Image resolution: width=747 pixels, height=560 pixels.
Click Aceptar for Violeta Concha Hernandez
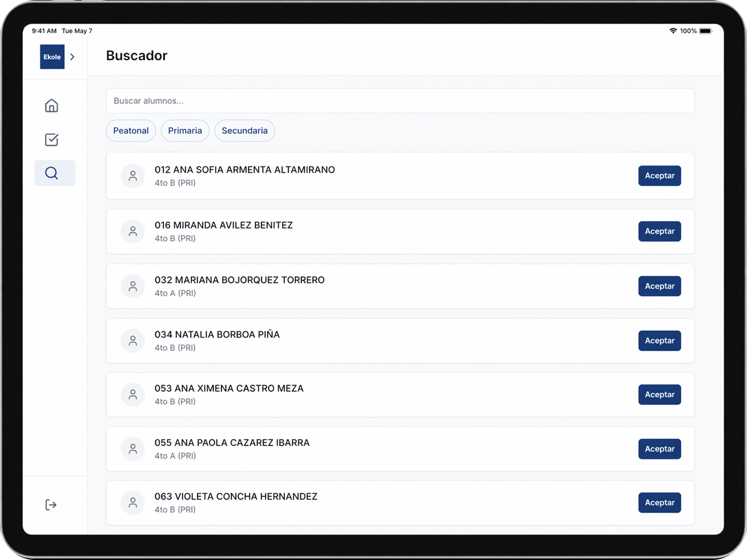pos(660,502)
